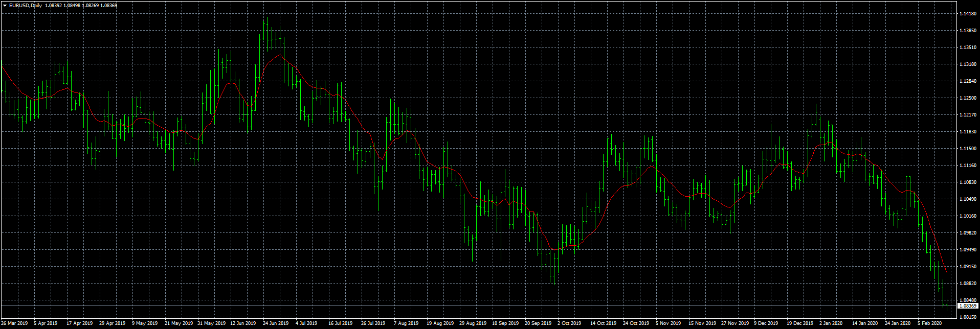Click the 16 Jul 2019 date label
This screenshot has width=980, height=329.
(341, 323)
